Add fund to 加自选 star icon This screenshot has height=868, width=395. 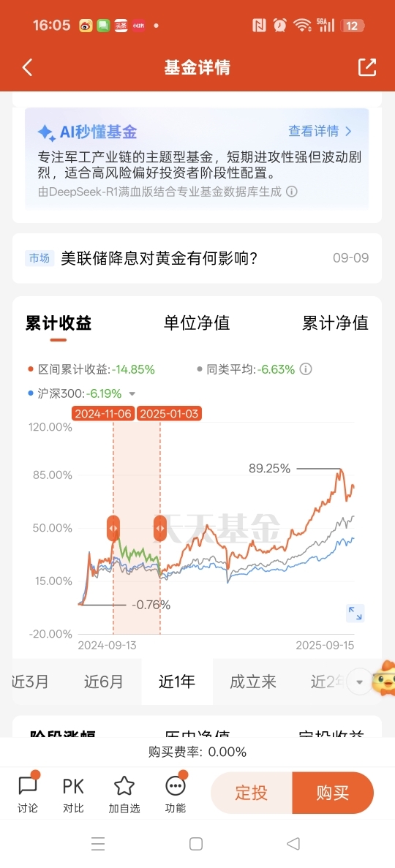pos(124,793)
